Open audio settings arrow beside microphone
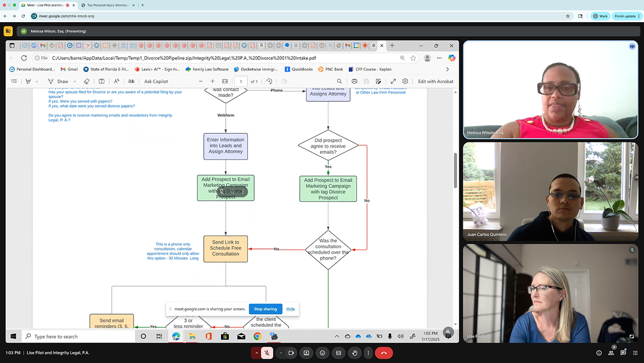 pos(256,353)
